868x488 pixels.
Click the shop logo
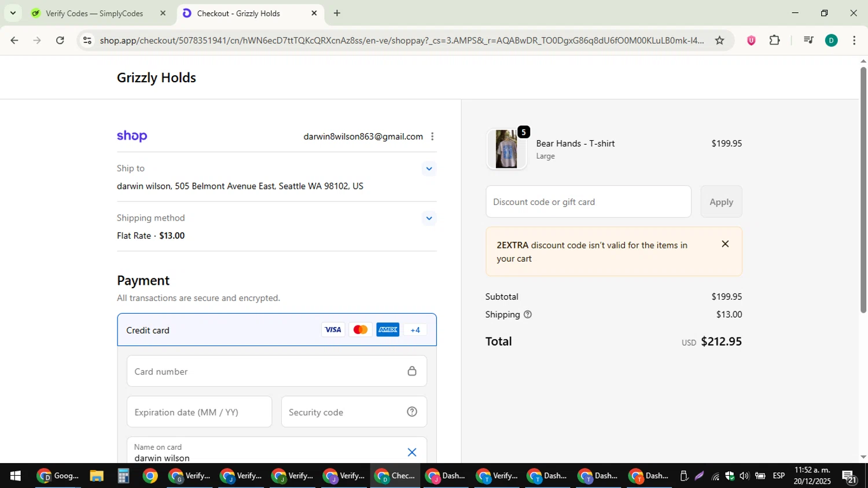[x=132, y=137]
